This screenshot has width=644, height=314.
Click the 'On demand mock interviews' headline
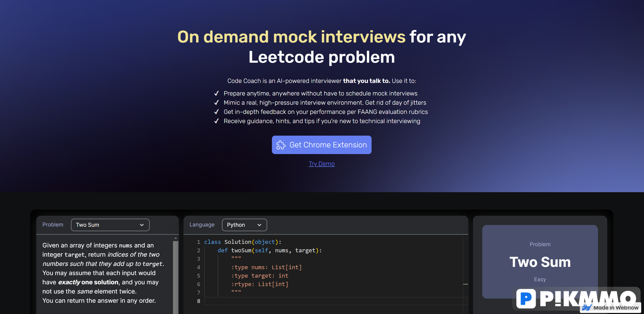[291, 37]
